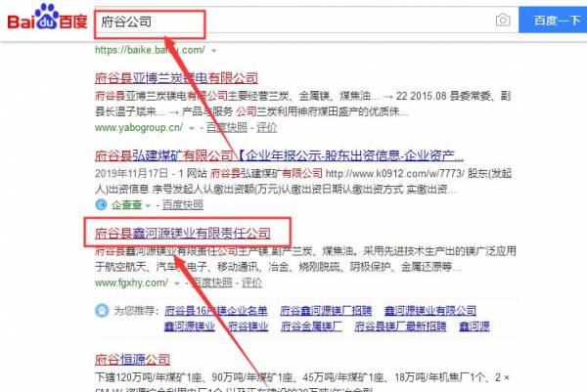Image resolution: width=587 pixels, height=392 pixels.
Task: Open camera image search icon
Action: click(503, 21)
